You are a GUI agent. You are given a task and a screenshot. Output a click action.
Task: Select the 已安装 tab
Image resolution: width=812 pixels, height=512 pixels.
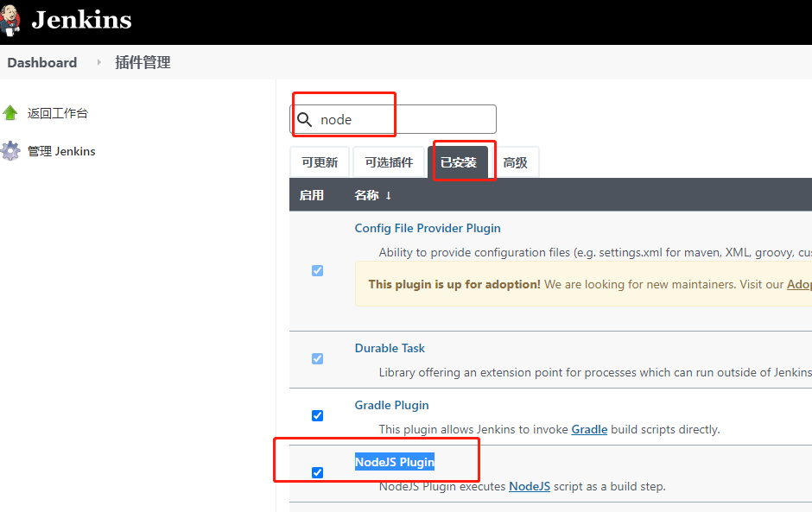[459, 162]
